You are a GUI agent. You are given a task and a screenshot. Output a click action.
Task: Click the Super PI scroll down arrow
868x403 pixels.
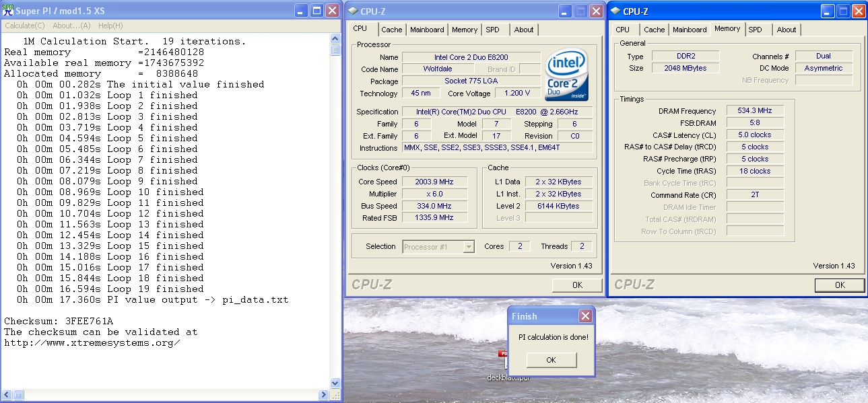[x=335, y=383]
